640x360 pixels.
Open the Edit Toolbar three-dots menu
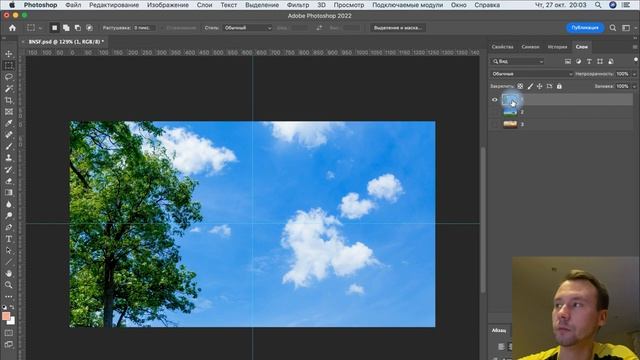(x=9, y=296)
